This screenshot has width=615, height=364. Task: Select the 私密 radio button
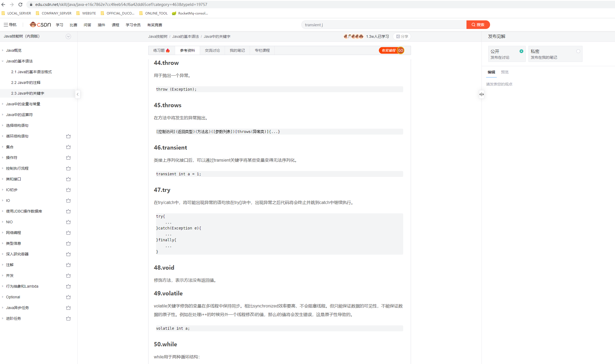578,51
